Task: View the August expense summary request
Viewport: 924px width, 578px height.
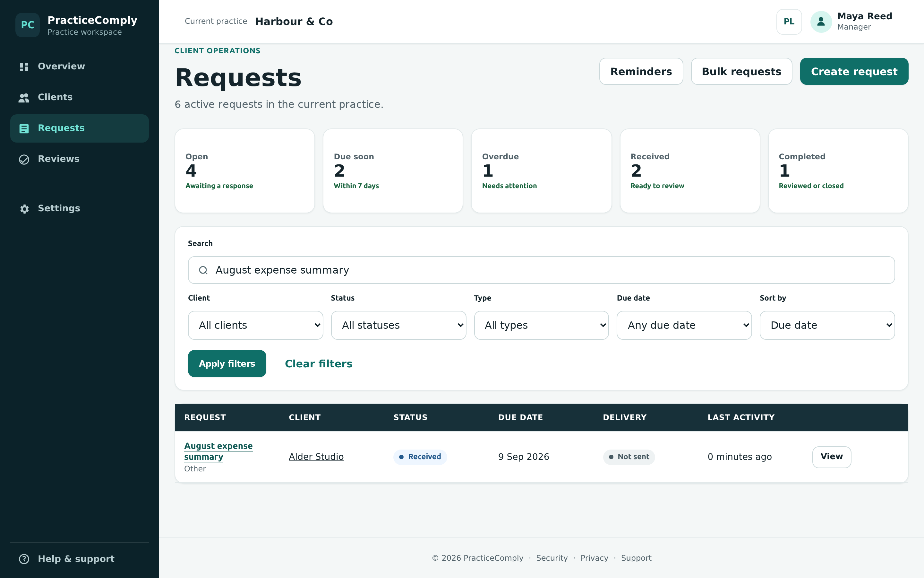Action: [x=832, y=457]
